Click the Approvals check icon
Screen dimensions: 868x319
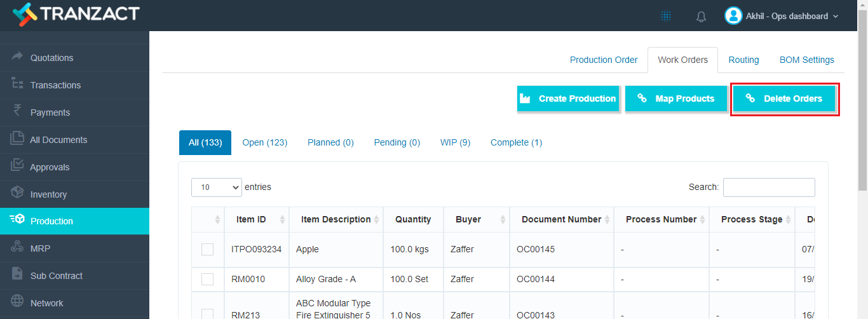[x=17, y=166]
